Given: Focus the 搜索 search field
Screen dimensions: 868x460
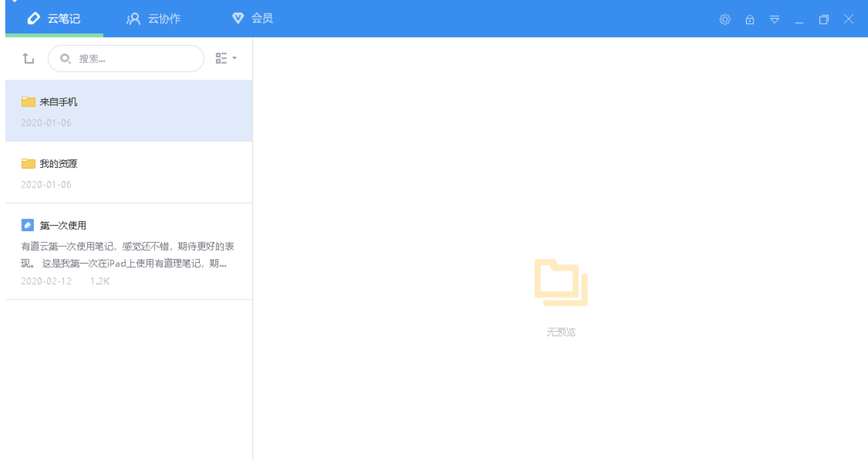Looking at the screenshot, I should [133, 59].
